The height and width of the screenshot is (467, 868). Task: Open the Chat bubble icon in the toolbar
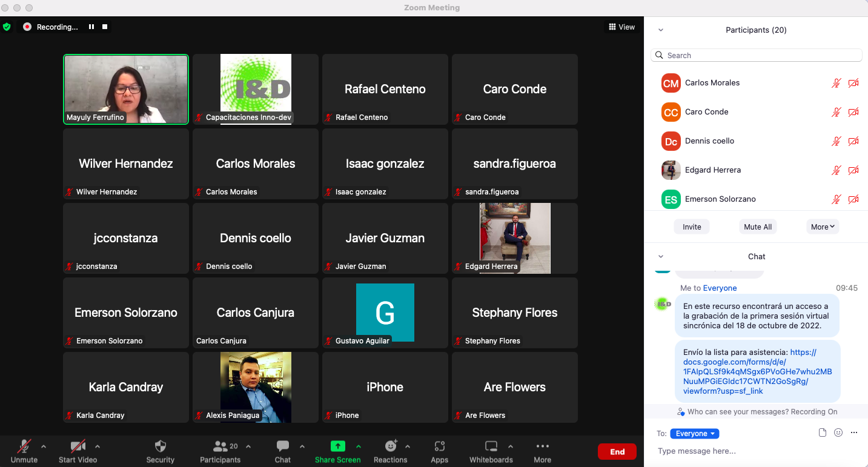(283, 446)
